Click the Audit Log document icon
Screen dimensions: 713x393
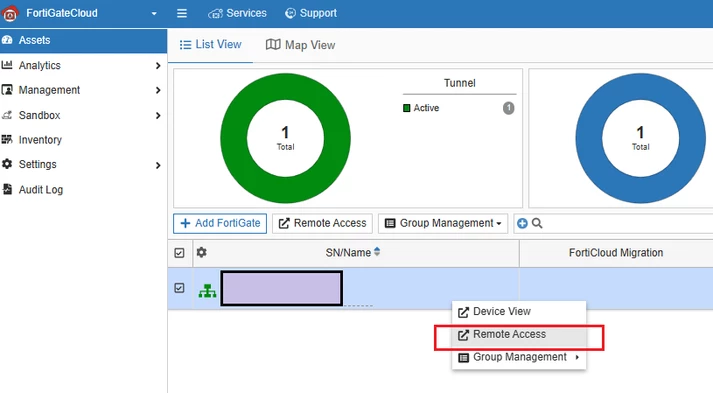(x=7, y=189)
